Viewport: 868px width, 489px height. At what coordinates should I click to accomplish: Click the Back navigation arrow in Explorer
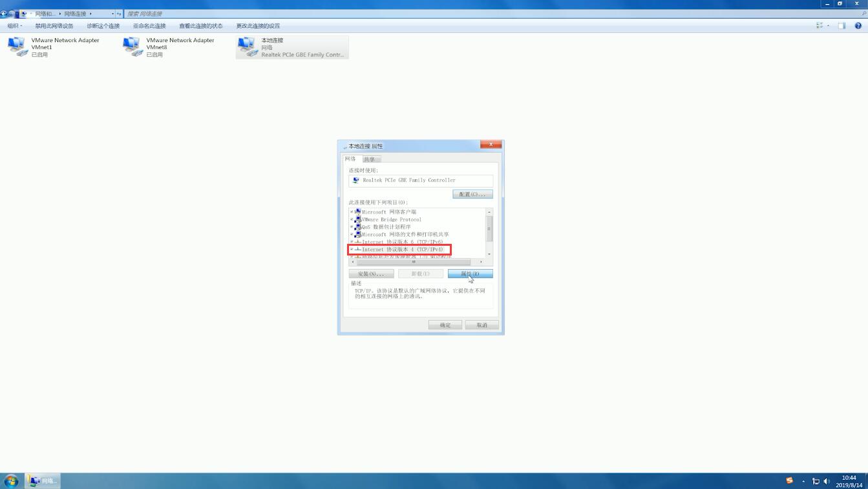[x=4, y=14]
